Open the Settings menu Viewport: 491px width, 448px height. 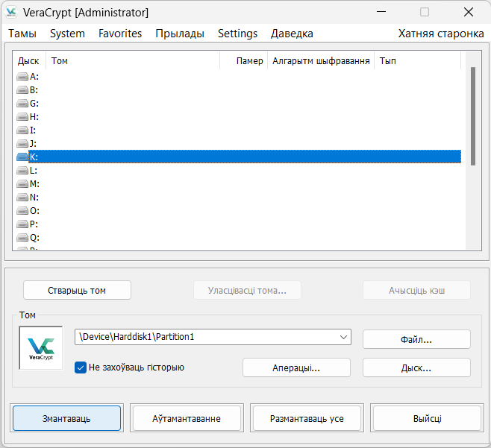(238, 34)
